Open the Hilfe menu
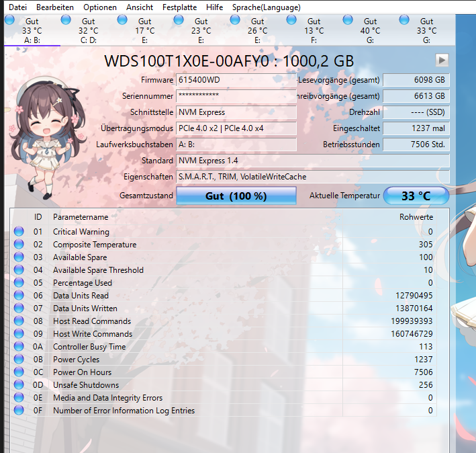This screenshot has height=453, width=476. 214,7
